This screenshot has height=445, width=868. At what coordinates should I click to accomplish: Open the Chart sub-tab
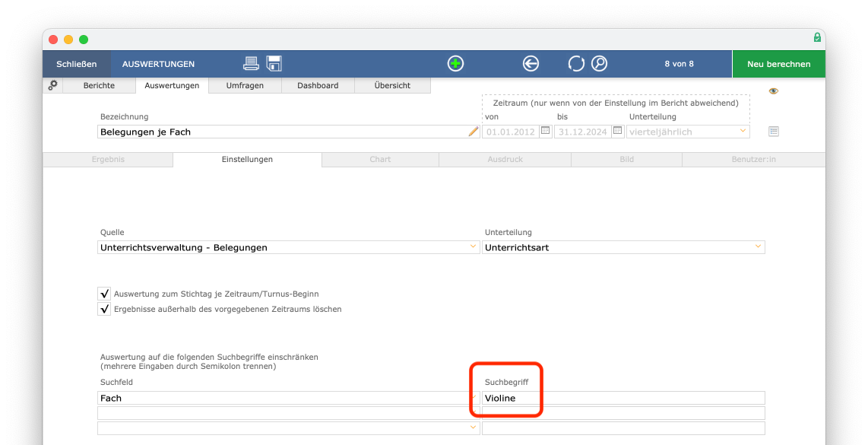click(380, 159)
